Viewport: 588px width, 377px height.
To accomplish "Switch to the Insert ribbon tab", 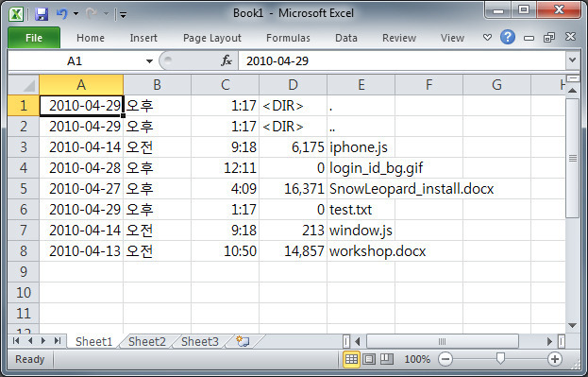I will click(x=143, y=38).
